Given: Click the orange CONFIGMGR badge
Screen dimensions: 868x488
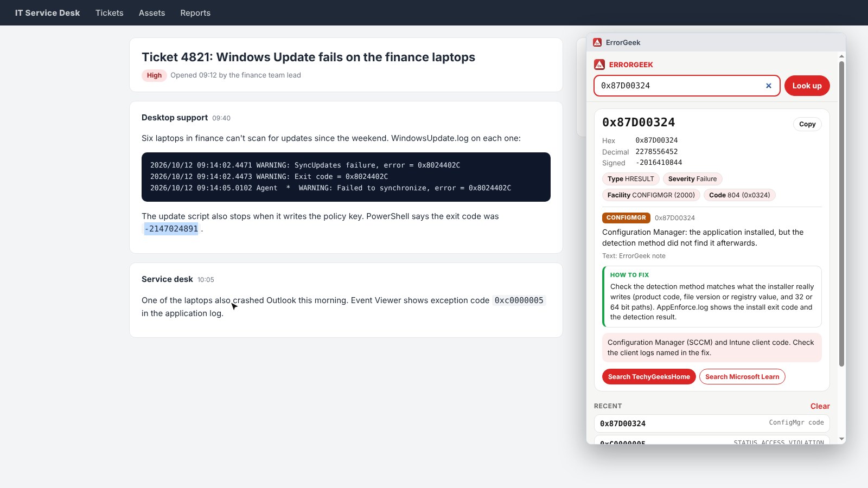Looking at the screenshot, I should coord(626,218).
